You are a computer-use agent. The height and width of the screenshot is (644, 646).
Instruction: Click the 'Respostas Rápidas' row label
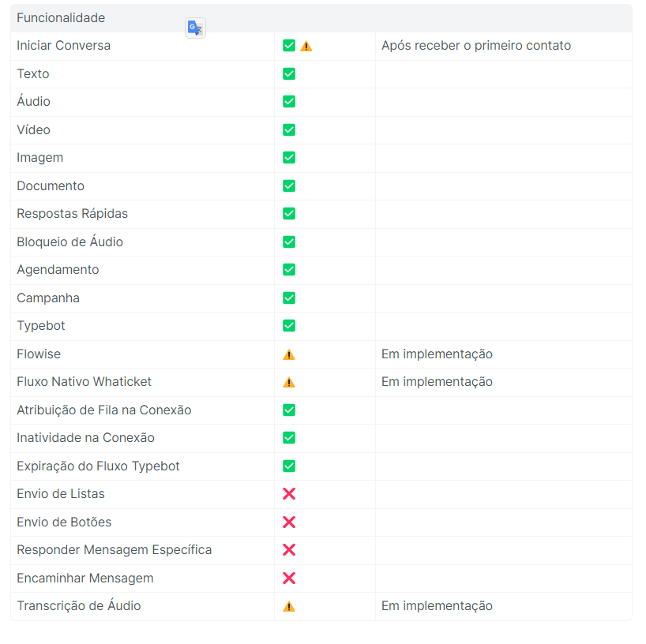click(x=72, y=214)
